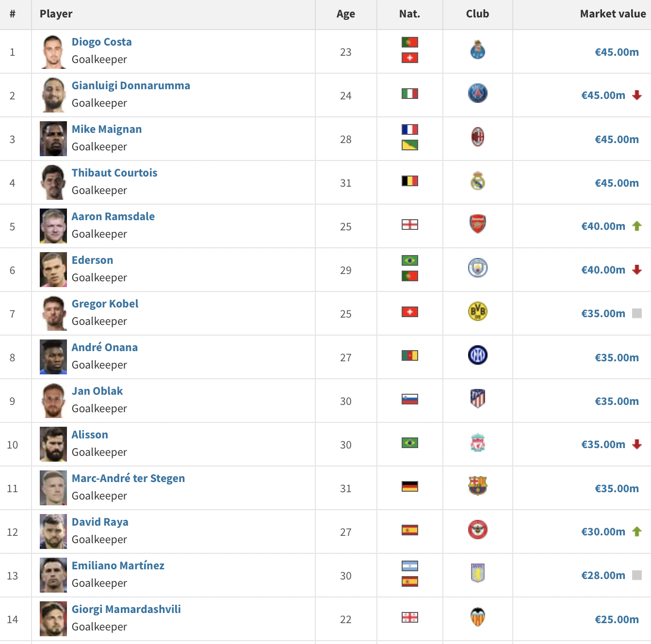Click the FC Porto club crest
This screenshot has width=651, height=644.
pos(478,50)
